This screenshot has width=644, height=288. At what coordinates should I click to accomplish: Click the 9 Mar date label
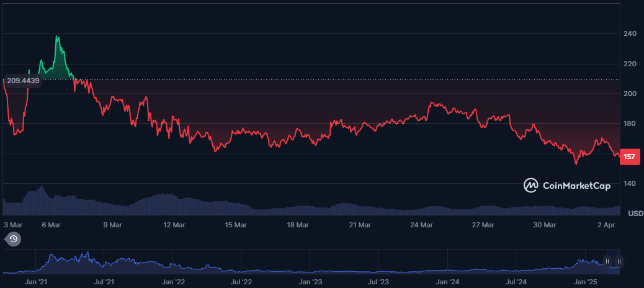coord(112,225)
